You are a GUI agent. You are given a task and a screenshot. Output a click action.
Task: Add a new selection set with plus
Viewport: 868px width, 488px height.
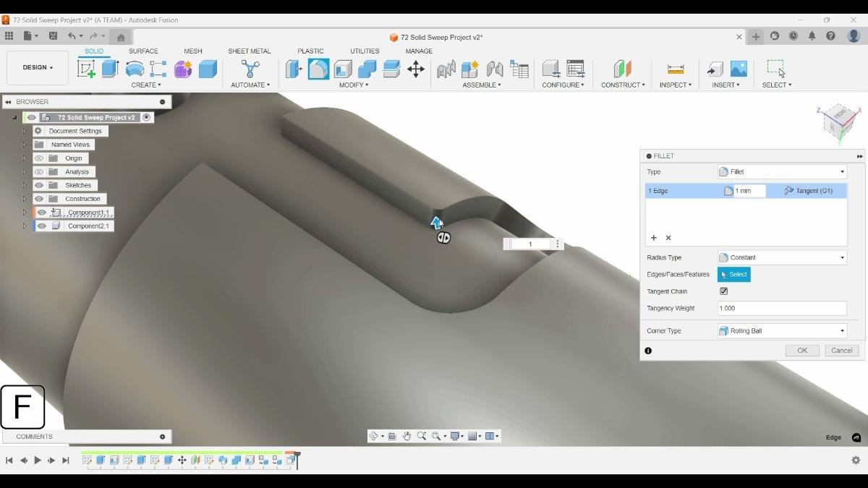pos(654,238)
